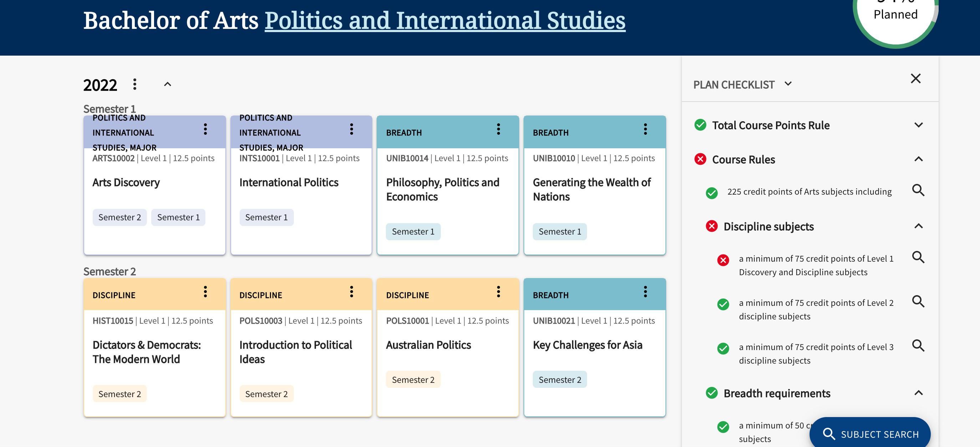Click the green tick beside Breadth requirements
Image resolution: width=980 pixels, height=447 pixels.
(x=711, y=393)
